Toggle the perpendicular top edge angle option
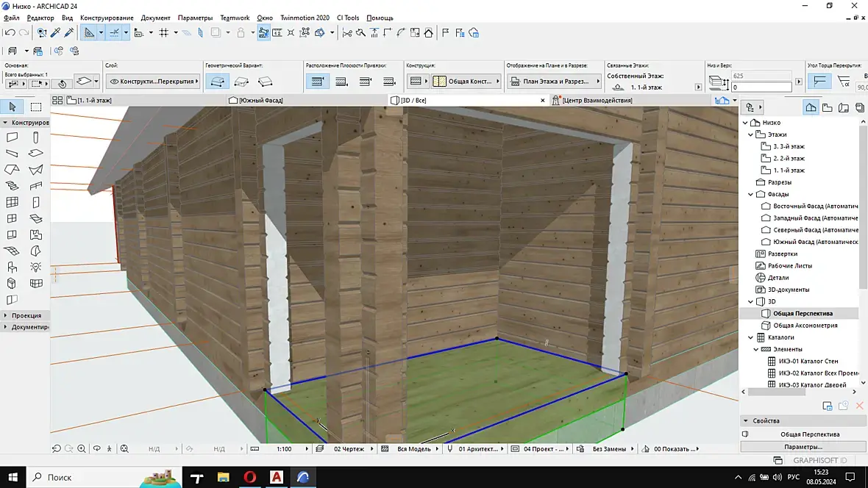Image resolution: width=868 pixels, height=488 pixels. coord(822,81)
